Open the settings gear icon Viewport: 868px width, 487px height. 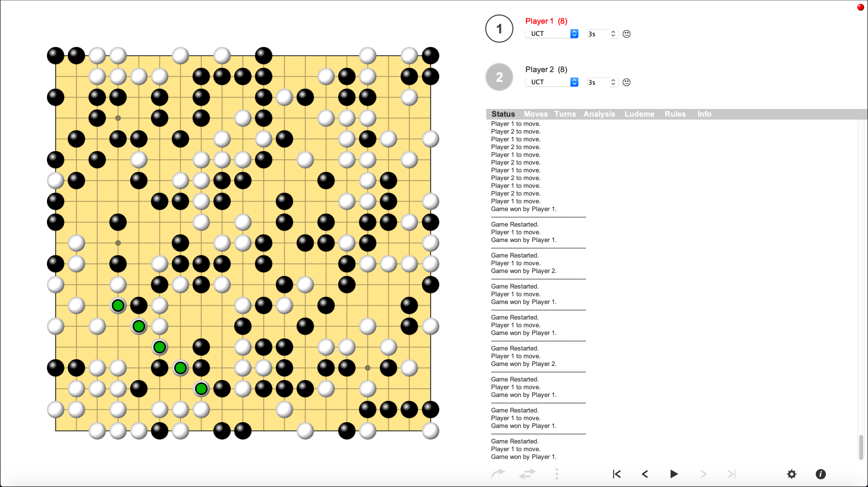[792, 474]
